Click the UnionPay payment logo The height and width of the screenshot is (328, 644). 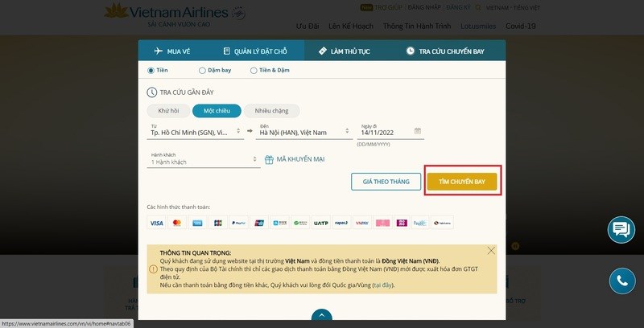click(259, 223)
